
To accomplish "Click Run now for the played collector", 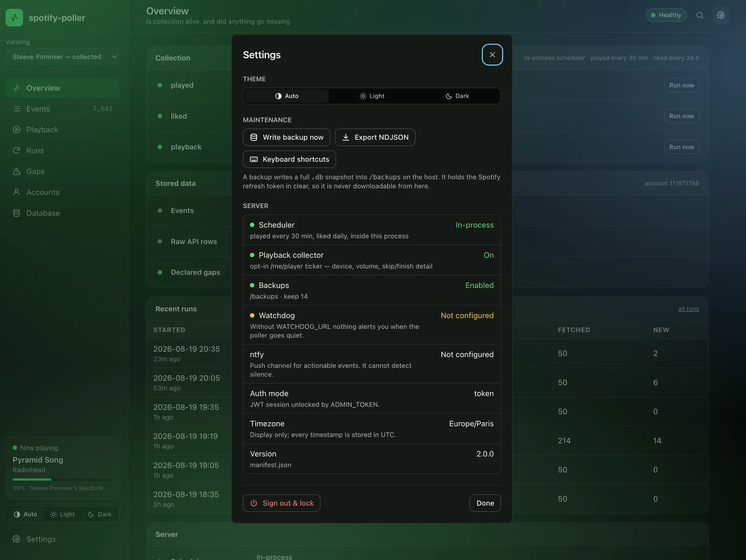I will [x=681, y=85].
